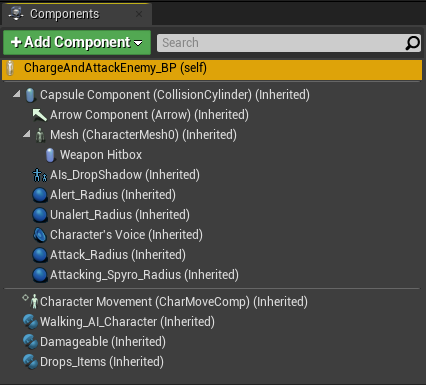Click the AIs_DropShadow component icon
The height and width of the screenshot is (385, 426).
tap(40, 175)
